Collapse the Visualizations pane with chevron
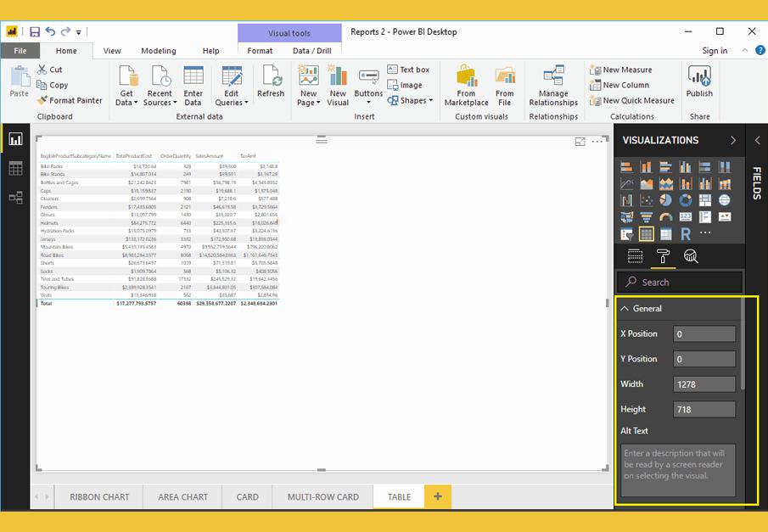The width and height of the screenshot is (768, 532). point(733,140)
